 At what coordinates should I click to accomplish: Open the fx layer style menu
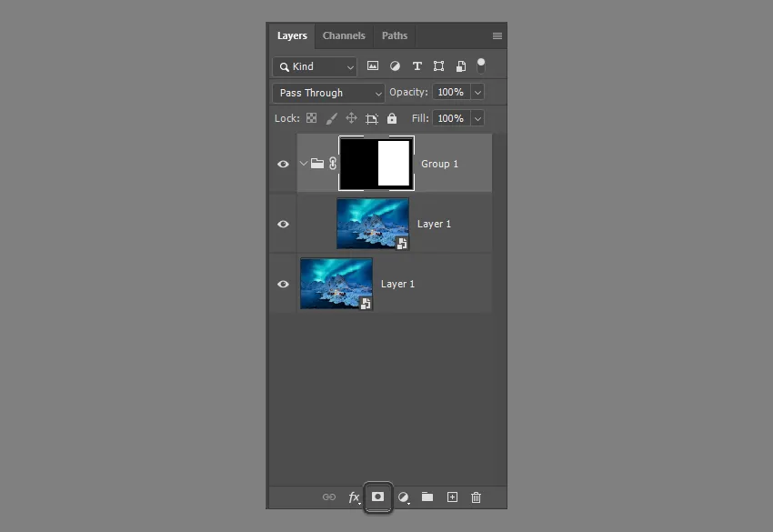tap(354, 497)
